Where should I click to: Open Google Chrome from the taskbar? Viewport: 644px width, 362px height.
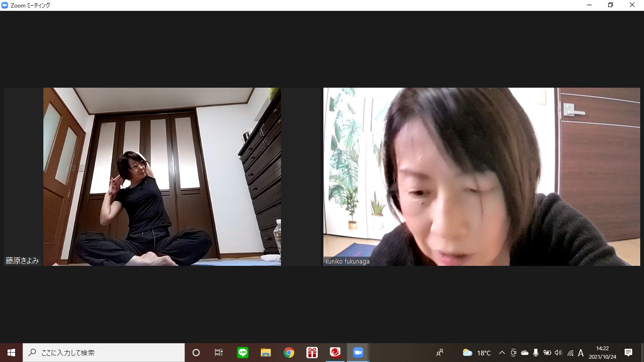pyautogui.click(x=289, y=353)
